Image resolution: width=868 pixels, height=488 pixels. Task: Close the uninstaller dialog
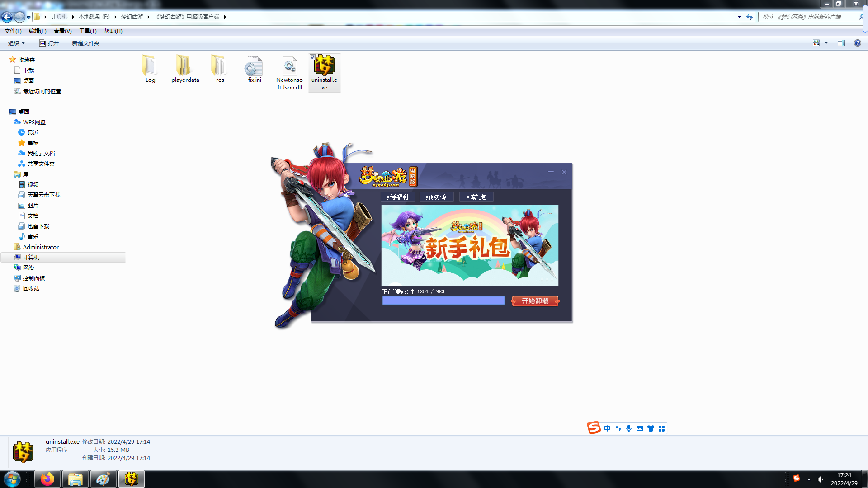[564, 172]
